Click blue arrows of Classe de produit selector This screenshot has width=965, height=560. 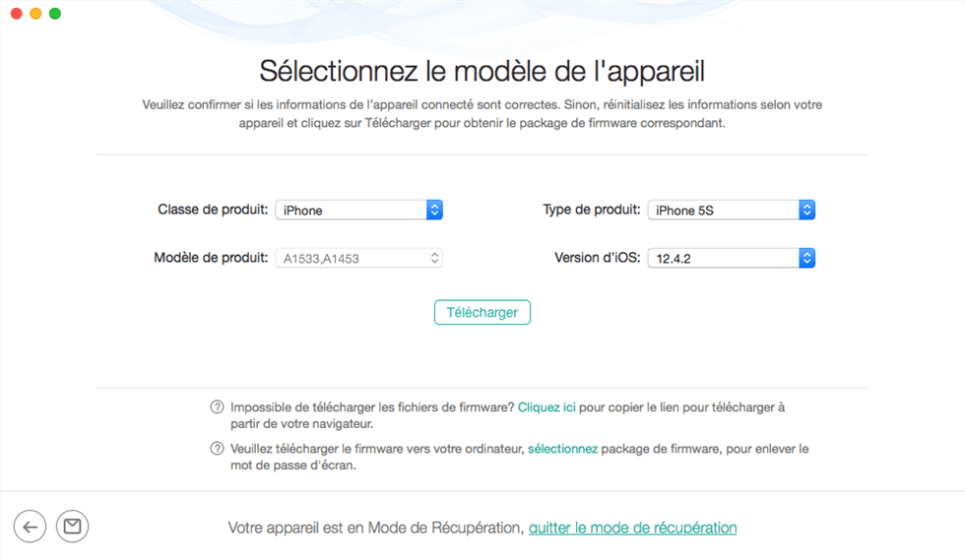434,210
